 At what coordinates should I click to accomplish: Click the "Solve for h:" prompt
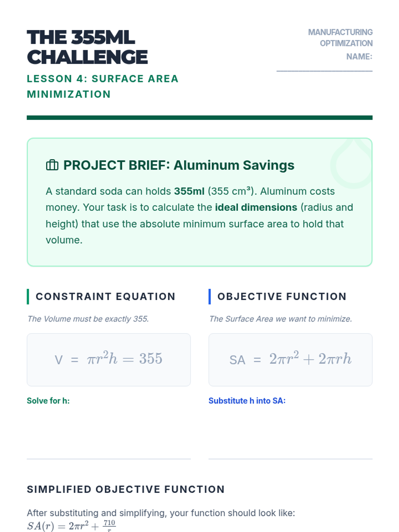tap(48, 401)
